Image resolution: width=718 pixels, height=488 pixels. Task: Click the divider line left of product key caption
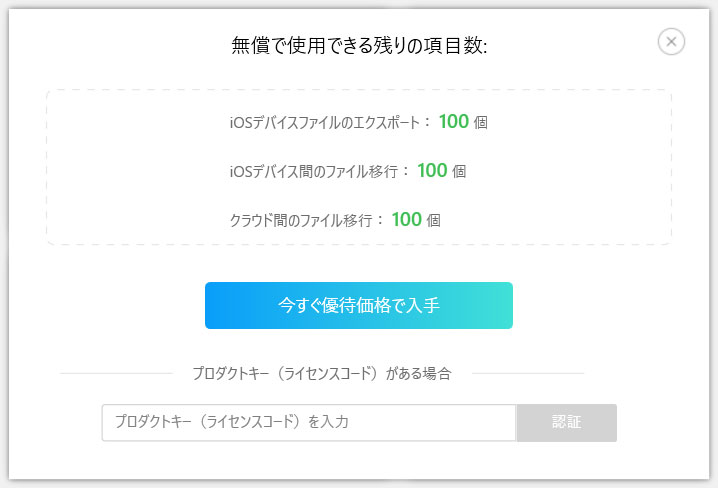[x=115, y=374]
